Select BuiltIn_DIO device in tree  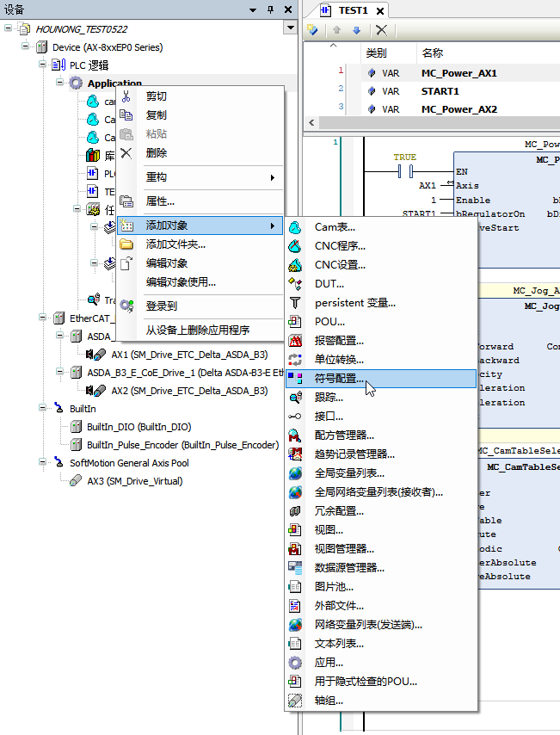(138, 427)
